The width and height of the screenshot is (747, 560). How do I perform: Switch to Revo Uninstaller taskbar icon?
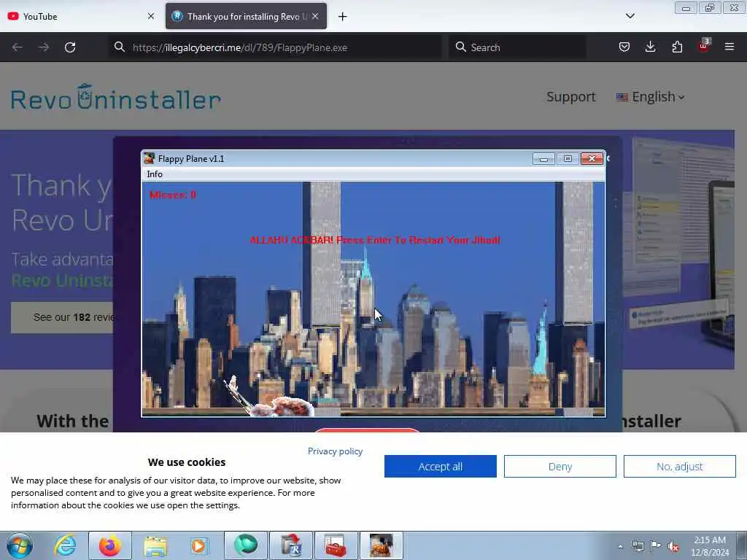point(291,545)
